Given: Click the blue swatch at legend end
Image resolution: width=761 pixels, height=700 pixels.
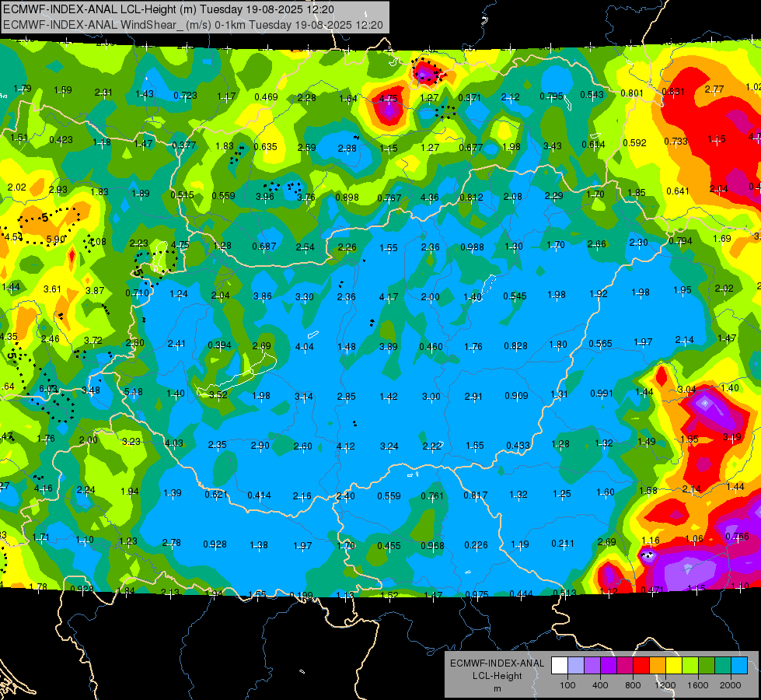Looking at the screenshot, I should coord(739,666).
